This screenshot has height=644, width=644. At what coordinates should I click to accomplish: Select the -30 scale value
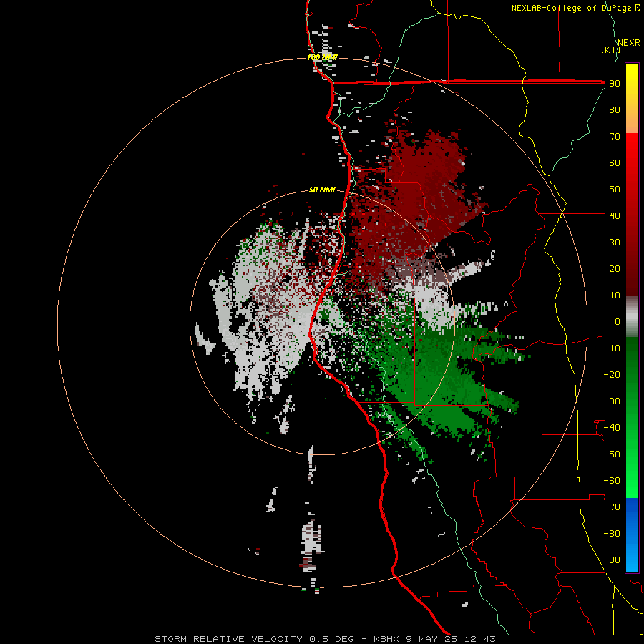point(612,401)
